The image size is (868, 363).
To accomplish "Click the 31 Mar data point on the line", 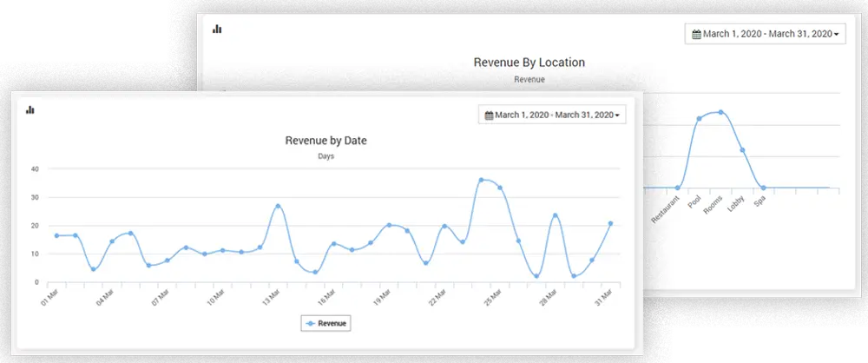I will tap(610, 223).
